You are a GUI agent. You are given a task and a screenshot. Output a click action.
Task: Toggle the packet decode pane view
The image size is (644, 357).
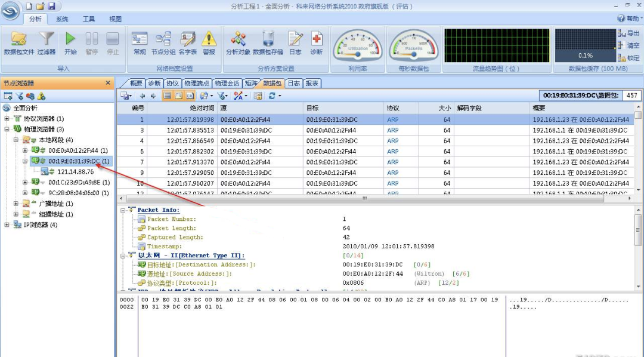pyautogui.click(x=178, y=96)
